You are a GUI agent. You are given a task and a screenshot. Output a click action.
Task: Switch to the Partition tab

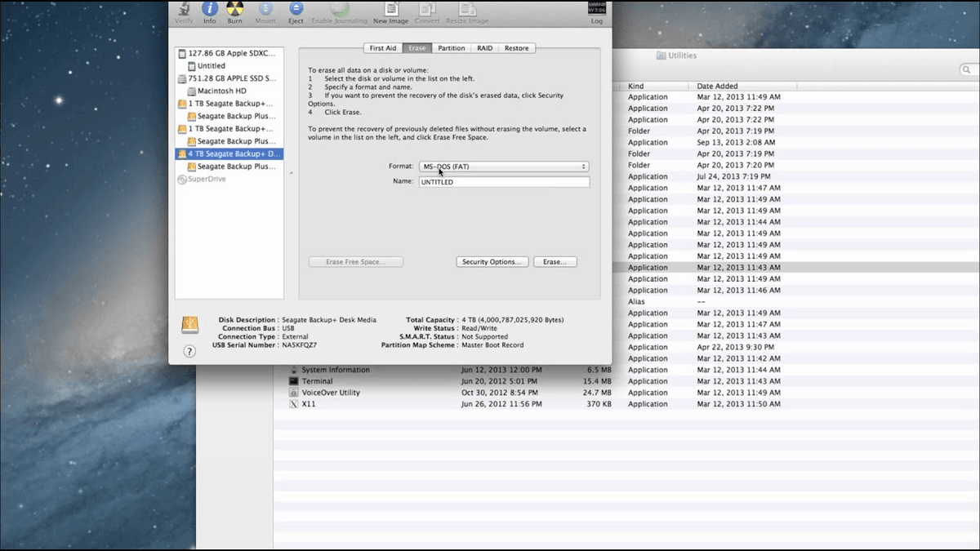[x=452, y=47]
